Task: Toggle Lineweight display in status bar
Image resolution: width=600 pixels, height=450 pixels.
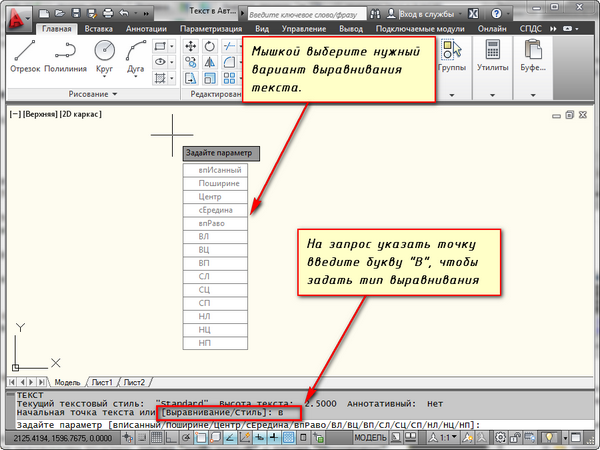Action: tap(274, 437)
